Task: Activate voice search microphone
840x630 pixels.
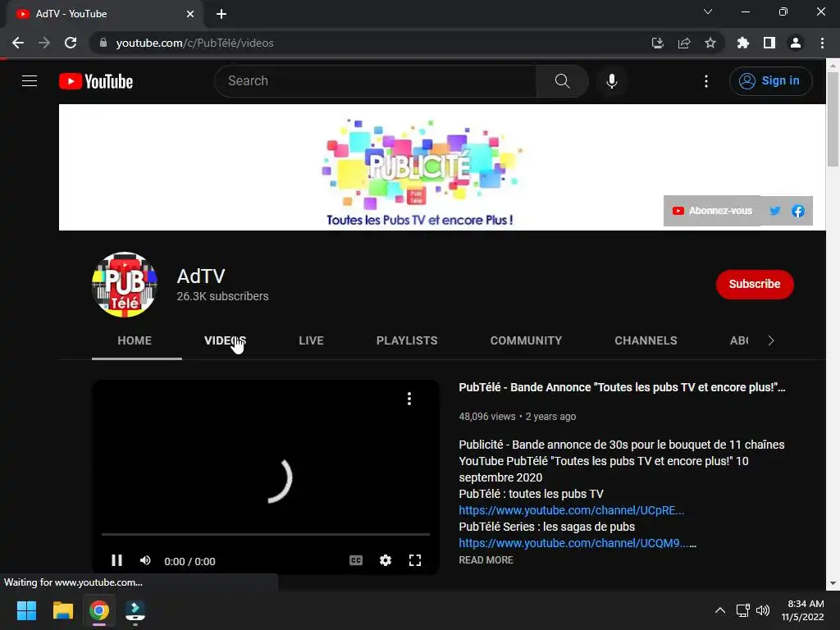Action: 611,81
